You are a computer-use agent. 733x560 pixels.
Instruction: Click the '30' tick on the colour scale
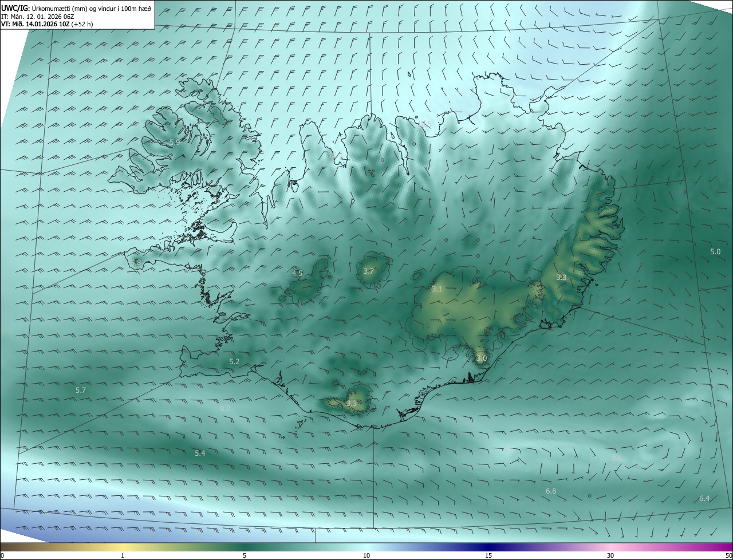click(x=610, y=555)
